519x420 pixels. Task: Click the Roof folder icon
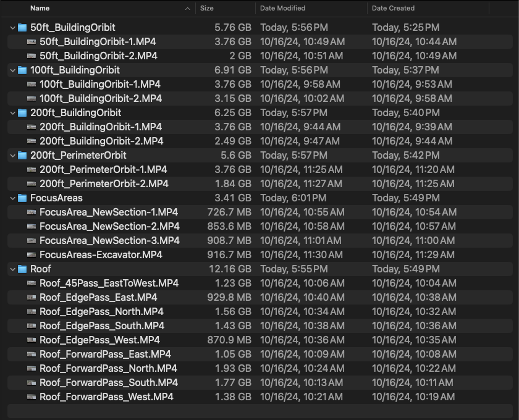(23, 269)
